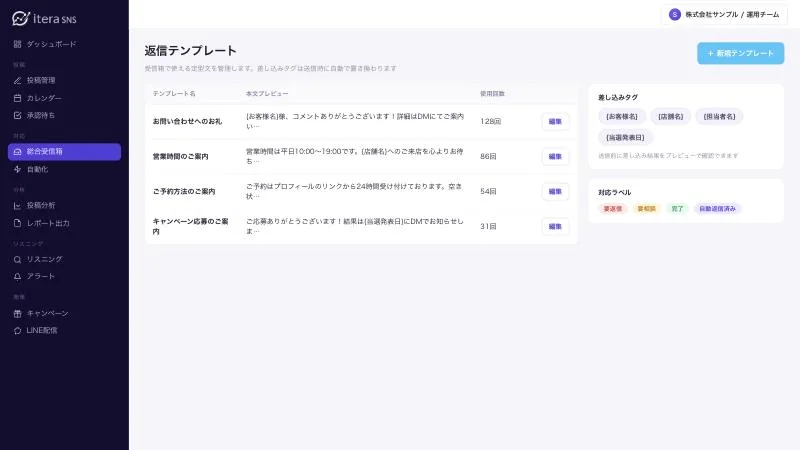Click 編集 for 営業時間のご案内
This screenshot has height=450, width=800.
pos(555,157)
